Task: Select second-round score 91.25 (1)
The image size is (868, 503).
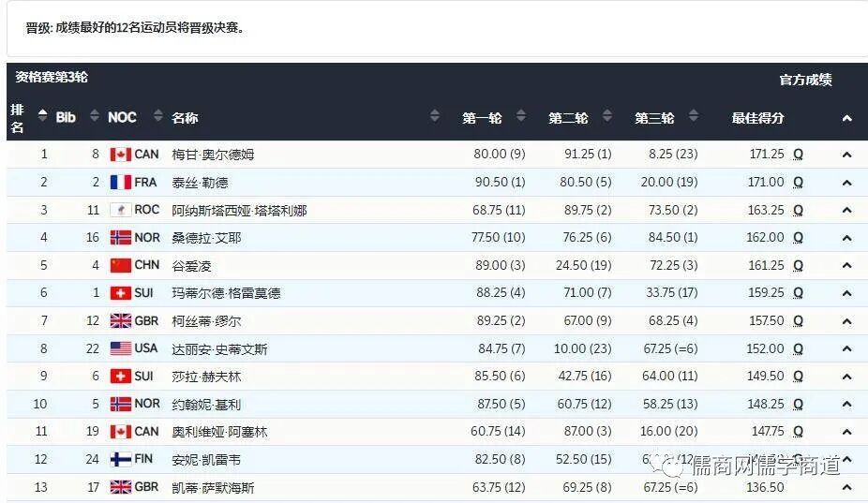Action: point(588,154)
